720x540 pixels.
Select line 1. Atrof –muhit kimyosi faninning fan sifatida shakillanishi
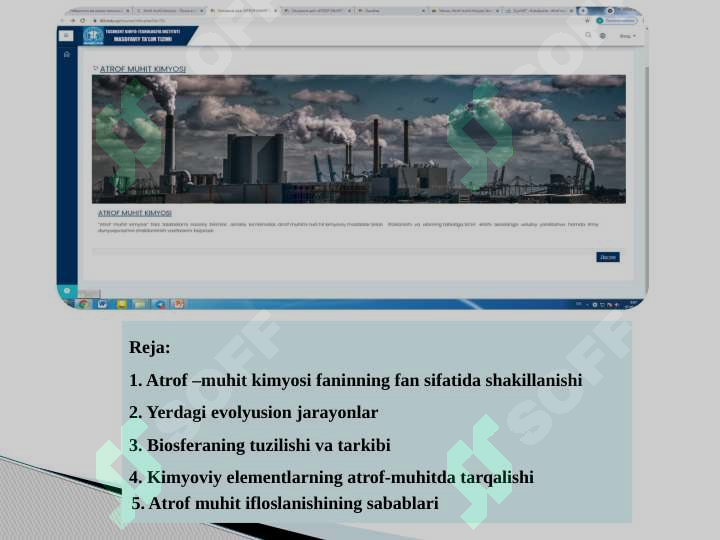[355, 380]
